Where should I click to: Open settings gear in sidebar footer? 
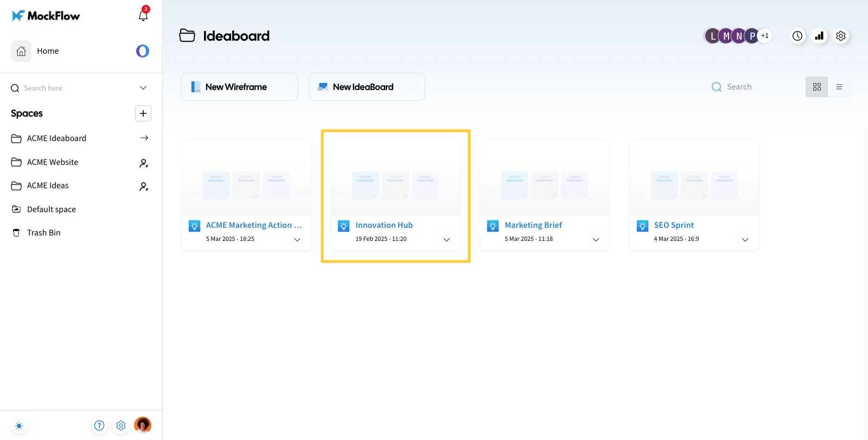pyautogui.click(x=121, y=425)
